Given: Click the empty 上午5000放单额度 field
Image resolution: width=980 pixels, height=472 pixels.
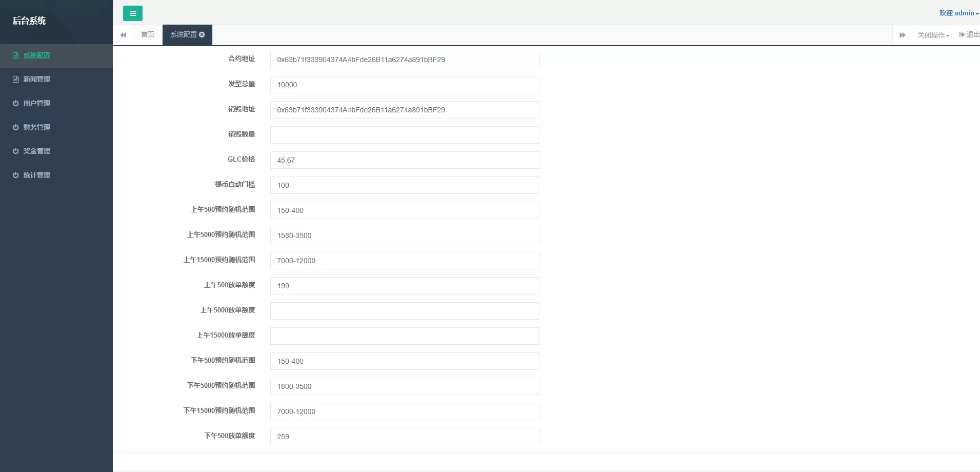Looking at the screenshot, I should click(404, 311).
